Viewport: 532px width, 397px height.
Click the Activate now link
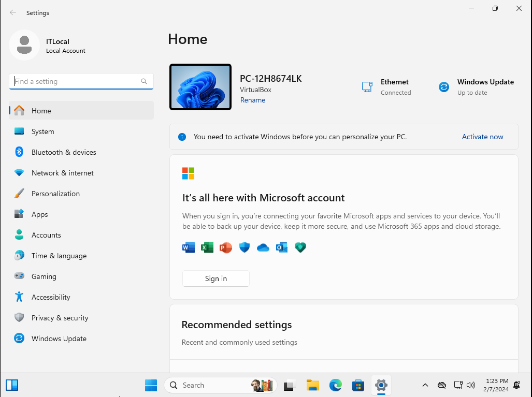point(482,137)
